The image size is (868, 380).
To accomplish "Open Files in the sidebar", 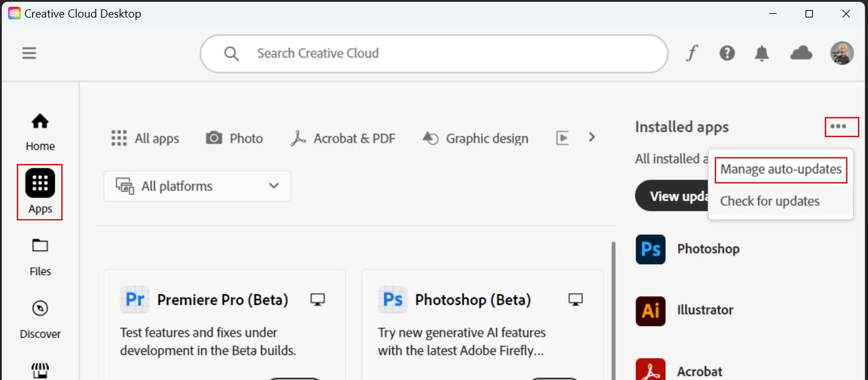I will pos(40,257).
